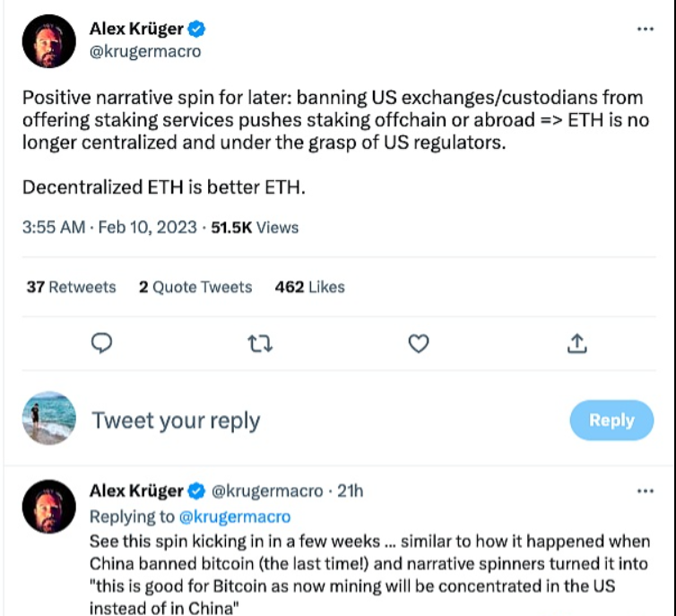The image size is (676, 616).
Task: Open the reply tweet's three-dot more menu
Action: click(x=646, y=491)
